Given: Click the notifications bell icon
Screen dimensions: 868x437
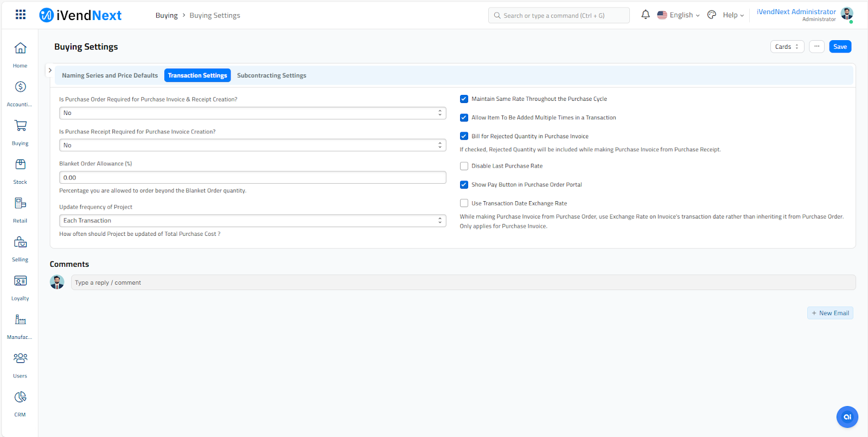Looking at the screenshot, I should click(645, 15).
